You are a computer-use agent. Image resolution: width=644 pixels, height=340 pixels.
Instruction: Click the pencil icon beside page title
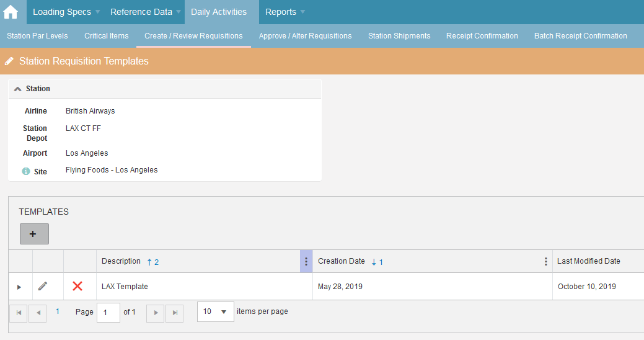tap(9, 61)
